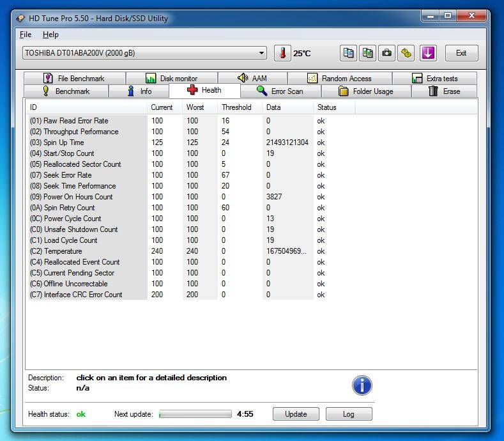Click the data value 21493121304
This screenshot has height=441, width=504.
[x=287, y=143]
